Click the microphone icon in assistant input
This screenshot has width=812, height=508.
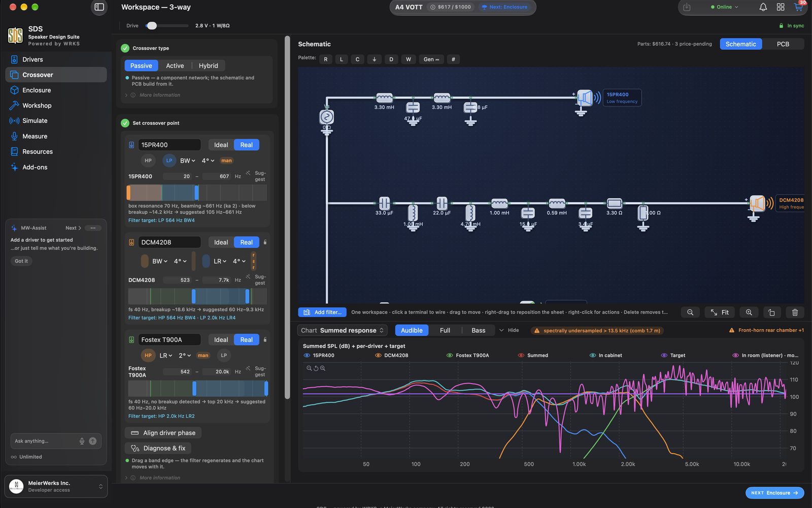tap(82, 441)
